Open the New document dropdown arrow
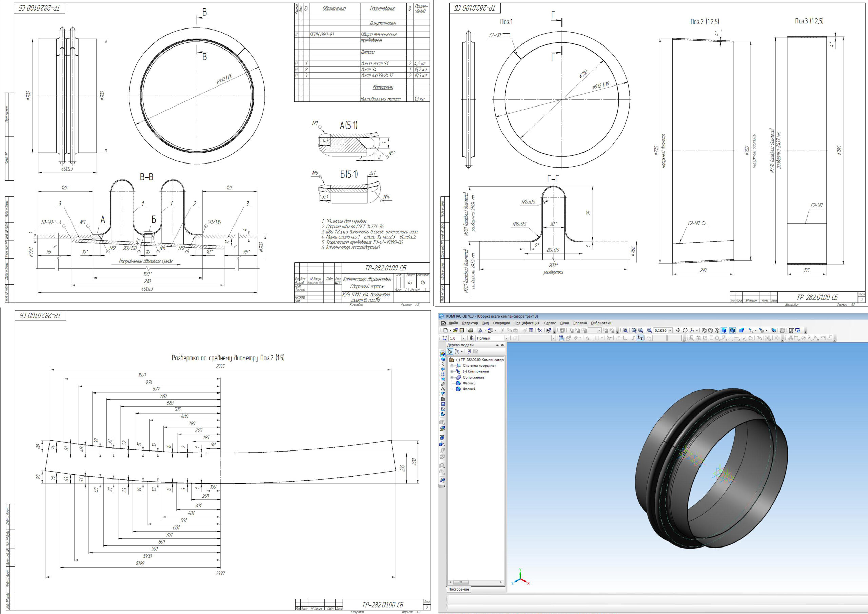868x614 pixels. (451, 331)
